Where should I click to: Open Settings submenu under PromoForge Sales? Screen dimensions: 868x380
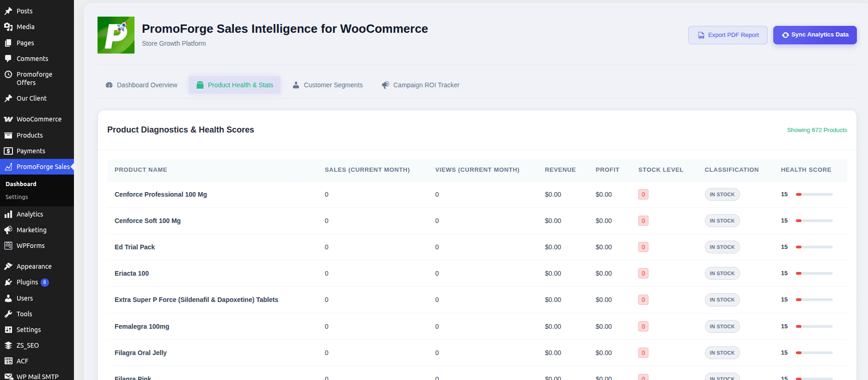pos(17,197)
